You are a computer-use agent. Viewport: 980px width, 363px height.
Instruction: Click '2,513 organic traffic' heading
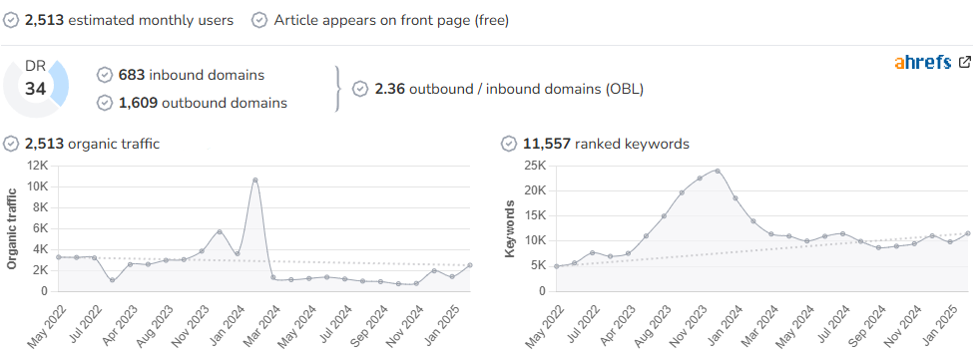93,144
